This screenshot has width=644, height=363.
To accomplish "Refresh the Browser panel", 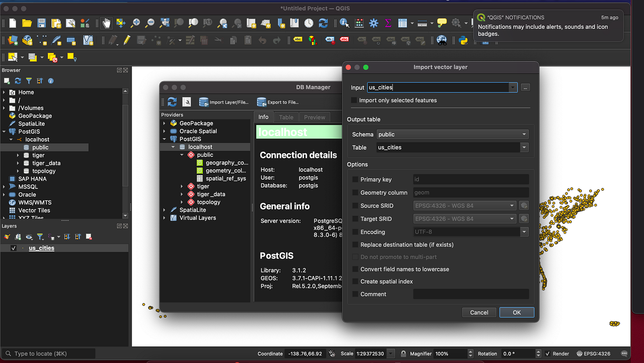I will pos(18,81).
